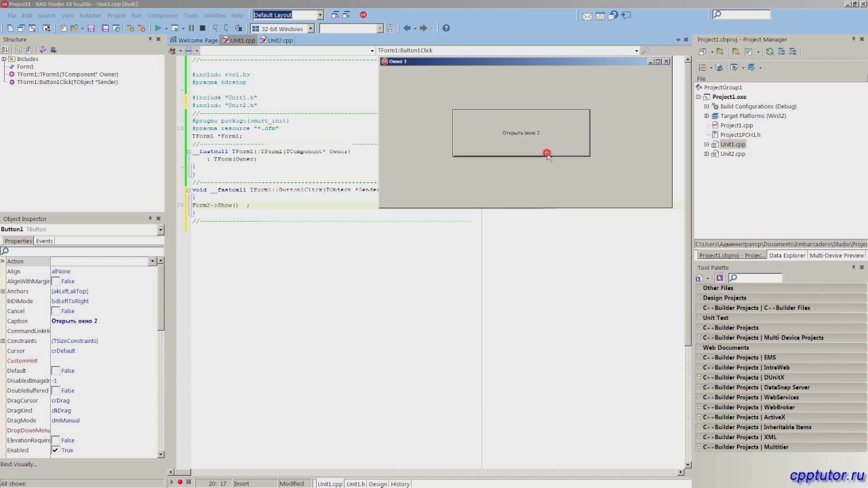Viewport: 868px width, 488px height.
Task: Expand the Anchors property
Action: pyautogui.click(x=3, y=291)
